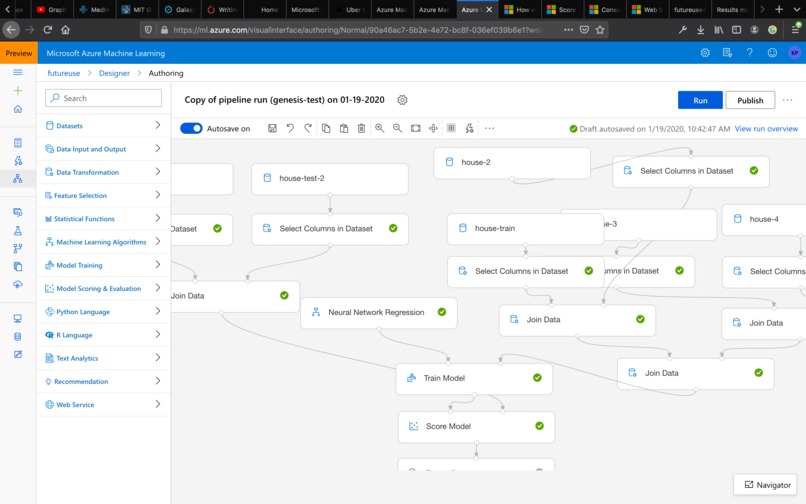Open the Designer icon in left rail
The width and height of the screenshot is (806, 504).
[x=18, y=178]
